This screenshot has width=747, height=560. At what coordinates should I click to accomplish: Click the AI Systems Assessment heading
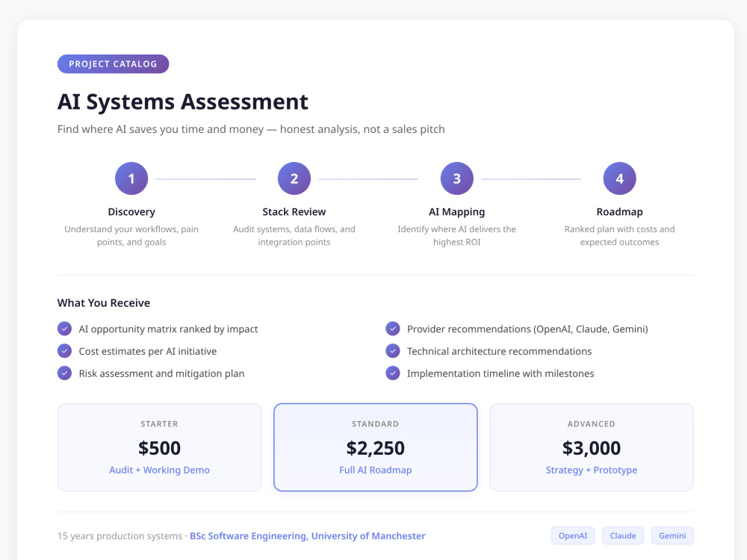click(183, 102)
